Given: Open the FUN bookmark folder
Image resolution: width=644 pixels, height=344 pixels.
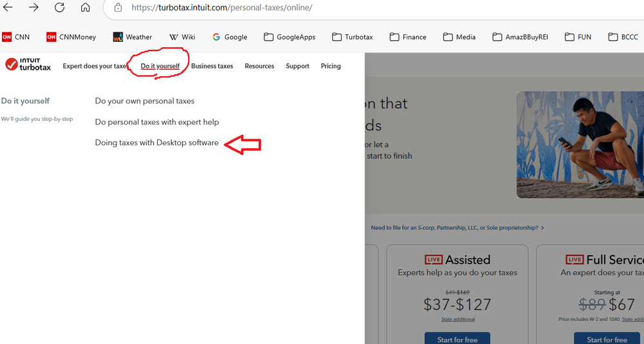Looking at the screenshot, I should (578, 37).
